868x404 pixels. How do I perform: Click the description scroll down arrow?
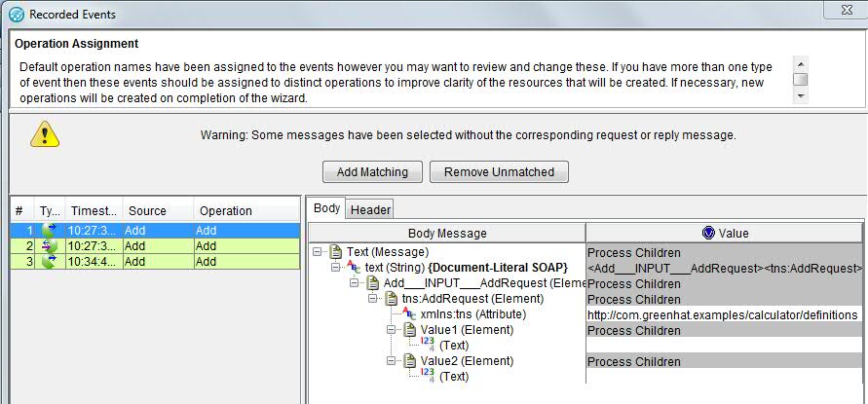pyautogui.click(x=800, y=96)
